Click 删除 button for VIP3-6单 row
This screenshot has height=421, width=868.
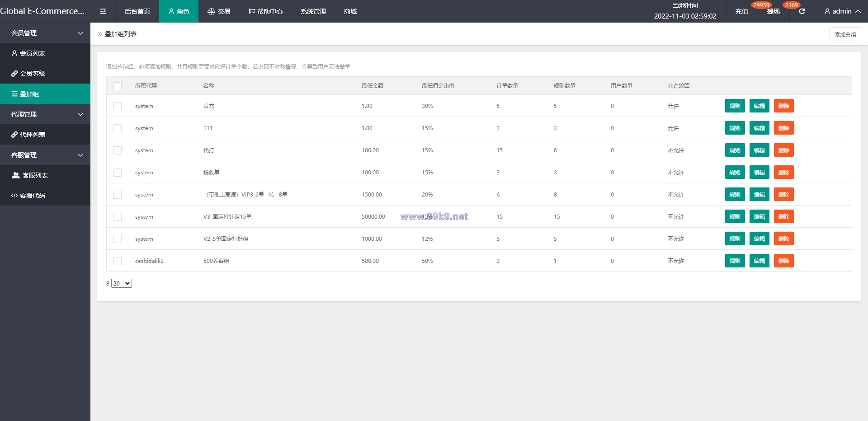pos(784,195)
